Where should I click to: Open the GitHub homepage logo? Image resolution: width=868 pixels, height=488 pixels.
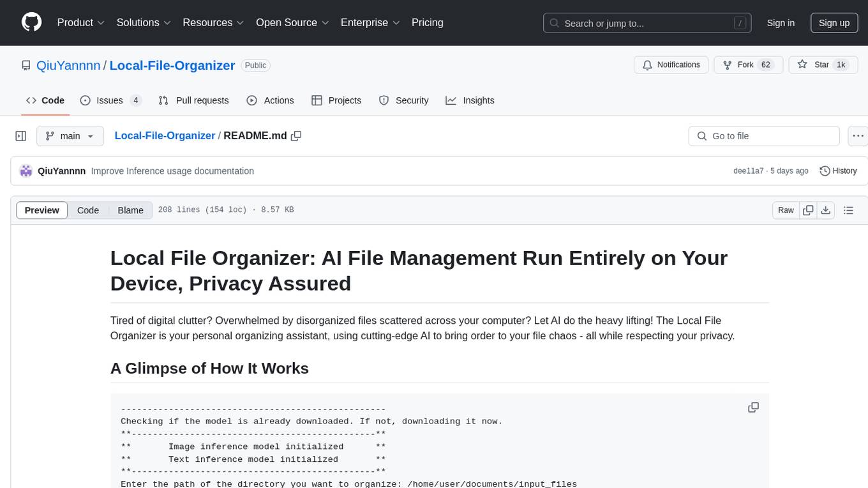tap(31, 22)
